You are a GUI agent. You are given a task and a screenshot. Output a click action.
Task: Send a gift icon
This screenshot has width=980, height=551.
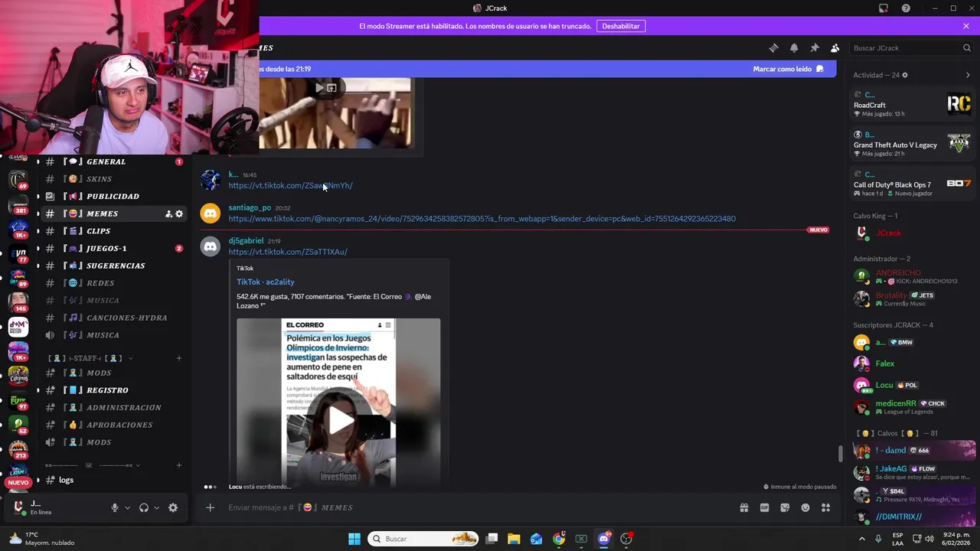tap(743, 507)
